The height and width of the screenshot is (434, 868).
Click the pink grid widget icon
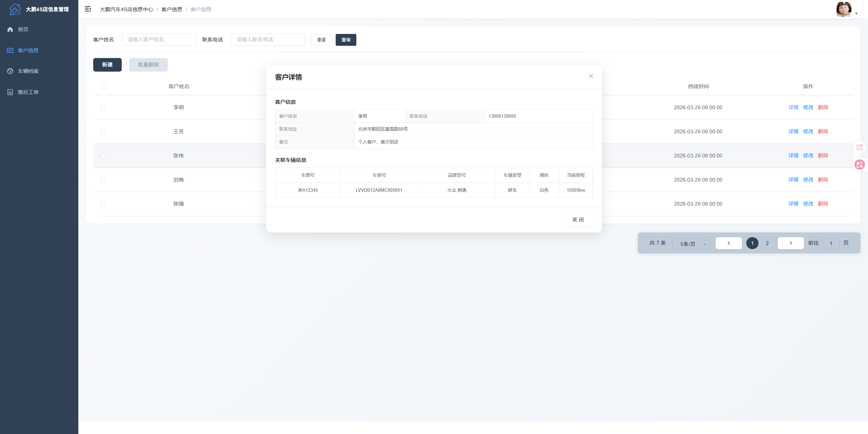coord(860,147)
